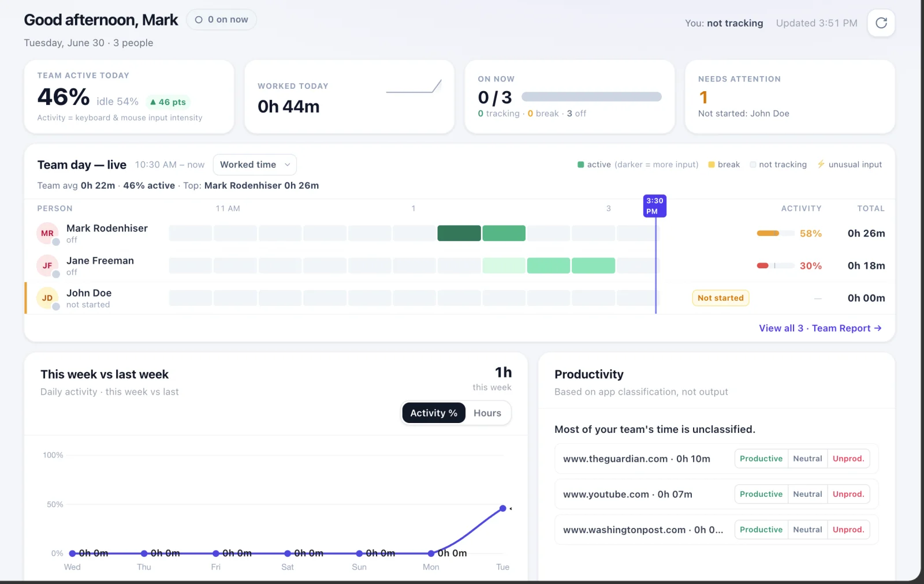
Task: Select the Jane Freeman name
Action: tap(100, 260)
